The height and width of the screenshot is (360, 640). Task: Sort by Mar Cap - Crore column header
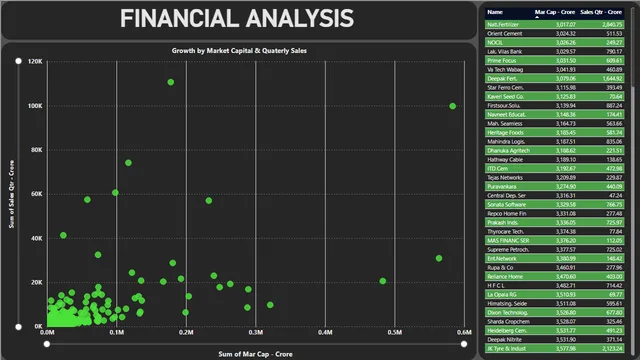click(x=555, y=12)
